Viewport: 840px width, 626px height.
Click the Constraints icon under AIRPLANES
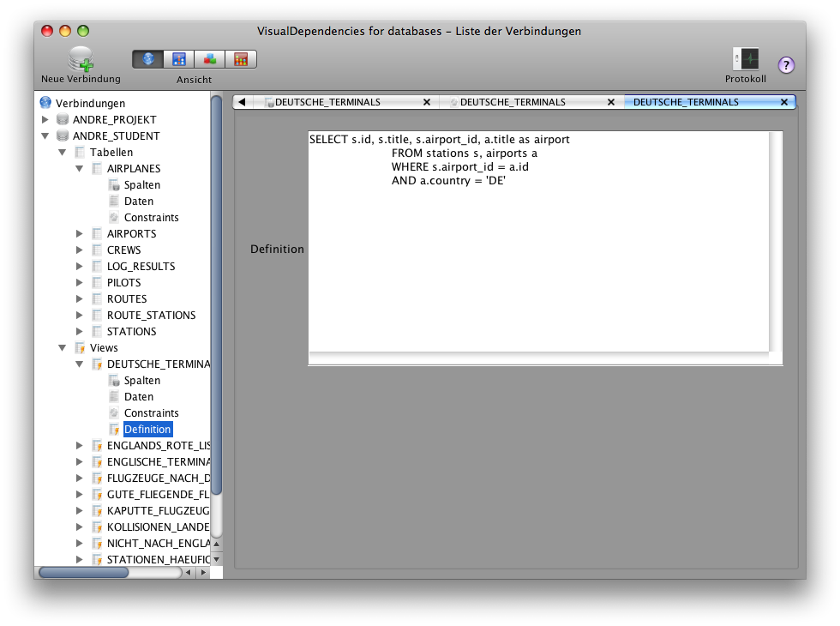pos(114,217)
